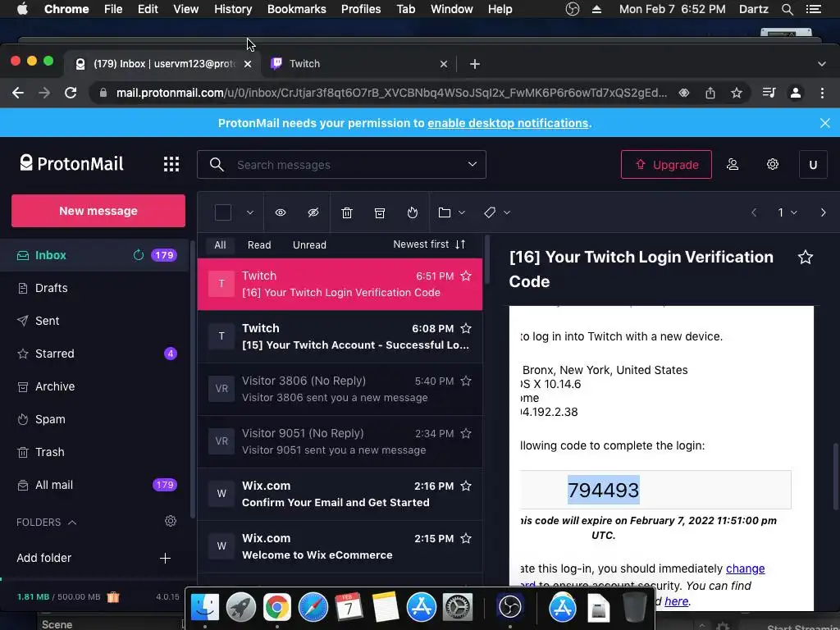Click the search magnifier icon
This screenshot has width=840, height=630.
click(x=217, y=164)
